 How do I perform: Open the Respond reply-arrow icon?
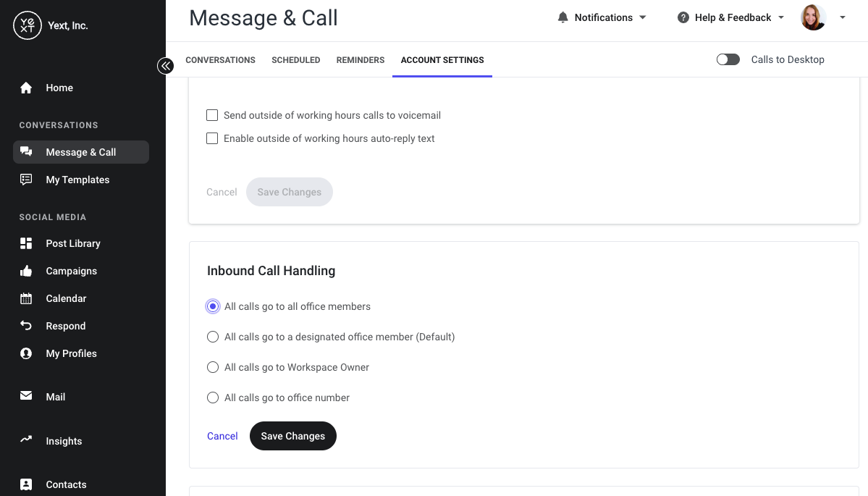tap(26, 326)
